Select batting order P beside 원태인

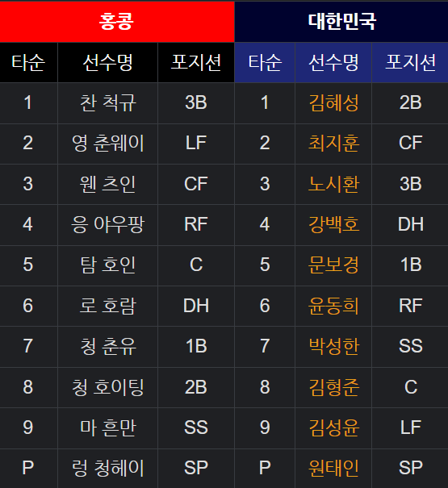pos(265,468)
